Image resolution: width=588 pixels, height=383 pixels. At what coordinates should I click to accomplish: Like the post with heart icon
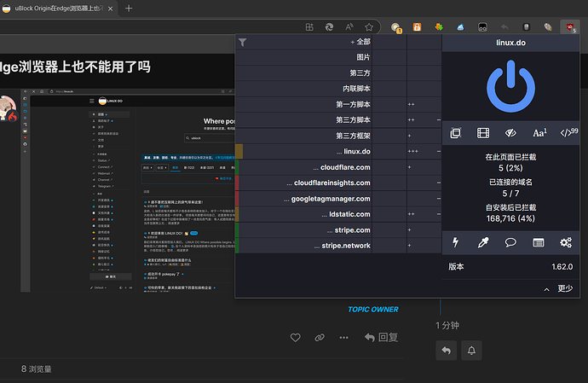[x=296, y=338]
